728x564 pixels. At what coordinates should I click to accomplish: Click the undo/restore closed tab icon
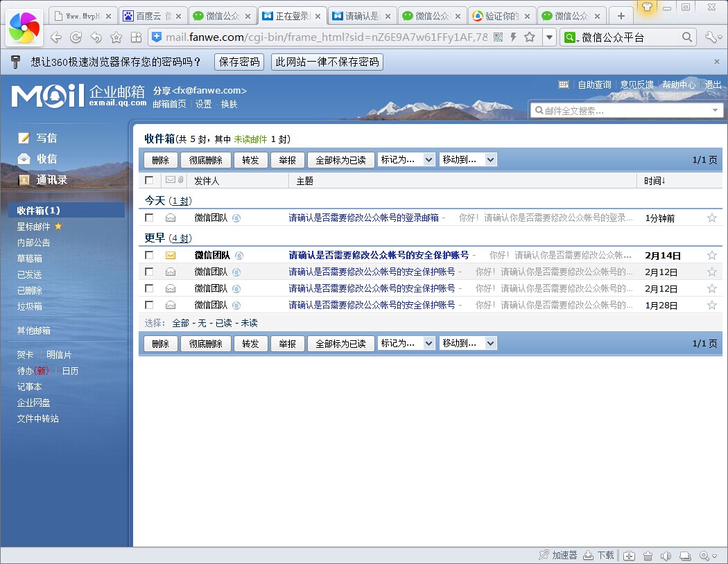pos(96,37)
